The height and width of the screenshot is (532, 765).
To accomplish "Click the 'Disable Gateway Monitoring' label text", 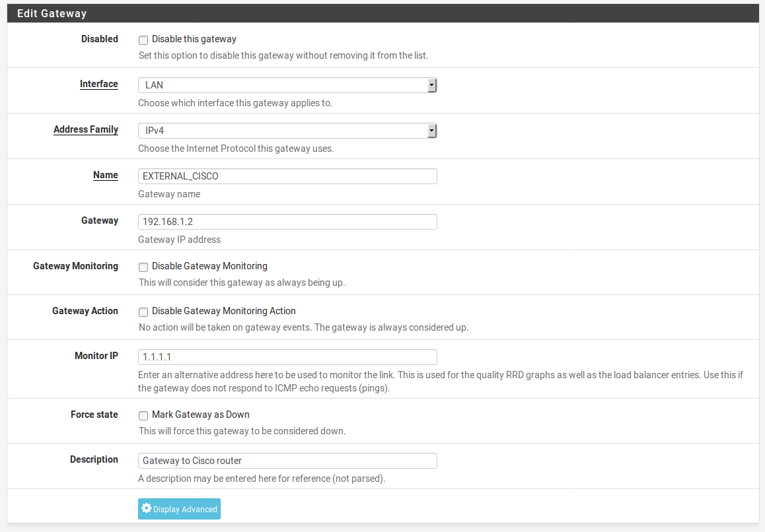I will point(210,266).
